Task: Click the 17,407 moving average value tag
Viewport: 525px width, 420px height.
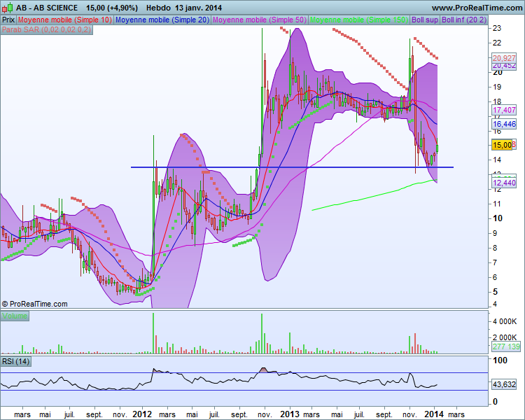Action: [504, 110]
